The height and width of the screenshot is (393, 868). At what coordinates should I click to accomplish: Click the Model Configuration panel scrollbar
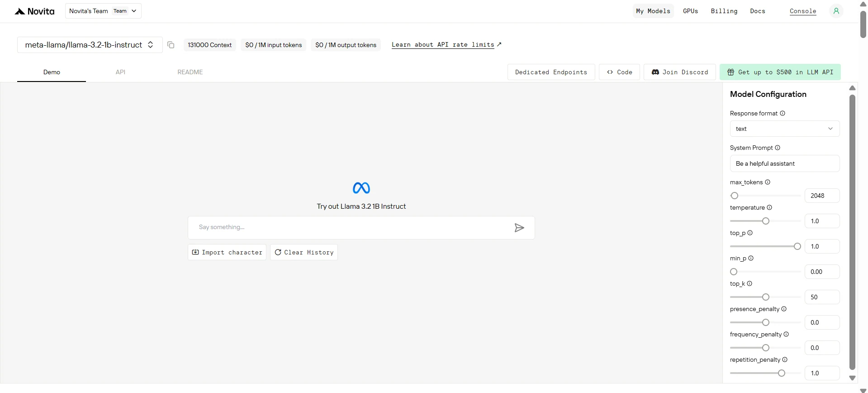coord(852,232)
